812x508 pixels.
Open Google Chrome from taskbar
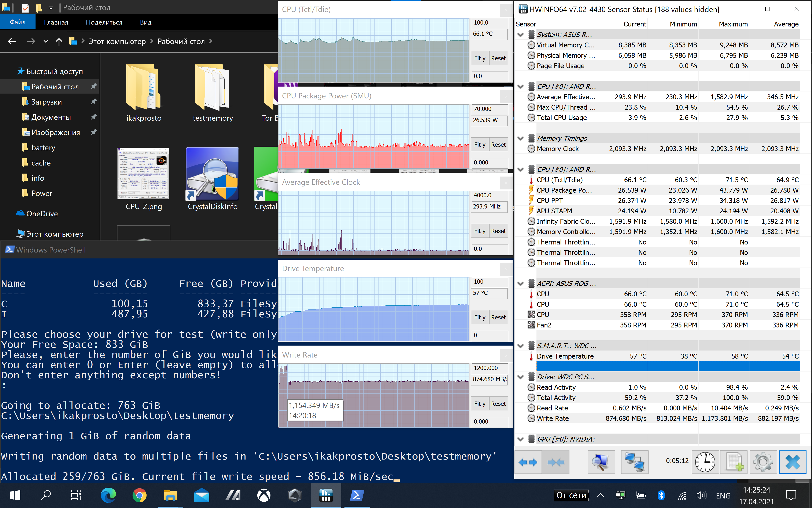click(139, 495)
